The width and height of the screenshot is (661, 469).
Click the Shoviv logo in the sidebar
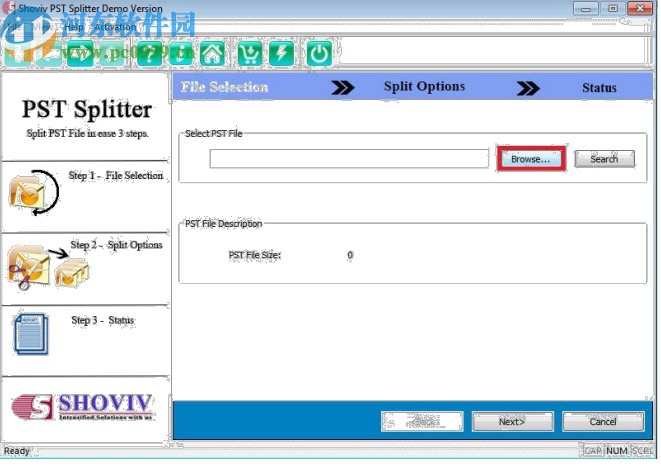pos(83,407)
